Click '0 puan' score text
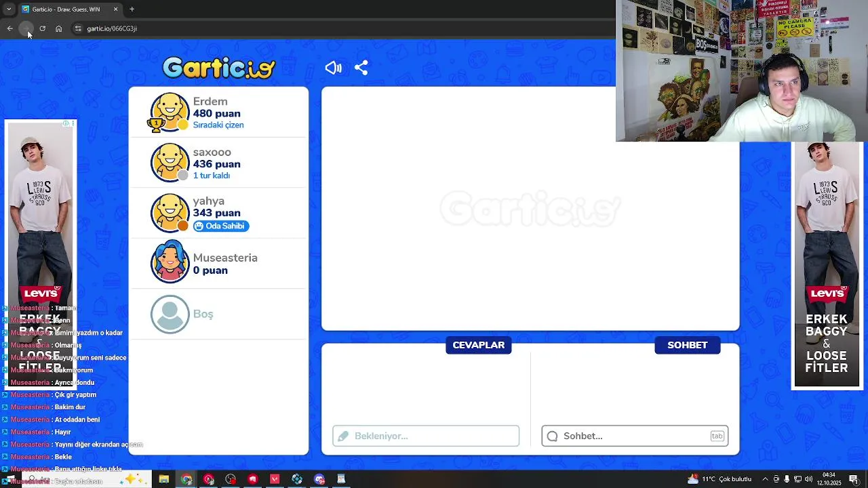This screenshot has height=488, width=868. (x=210, y=270)
